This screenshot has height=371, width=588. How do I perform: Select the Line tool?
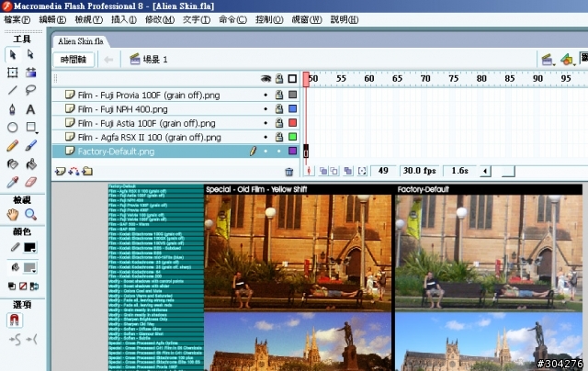pyautogui.click(x=13, y=90)
